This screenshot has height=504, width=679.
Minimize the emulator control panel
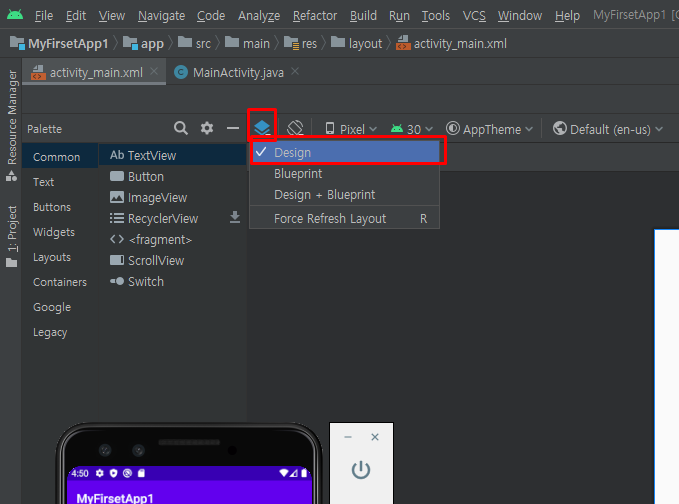point(348,437)
